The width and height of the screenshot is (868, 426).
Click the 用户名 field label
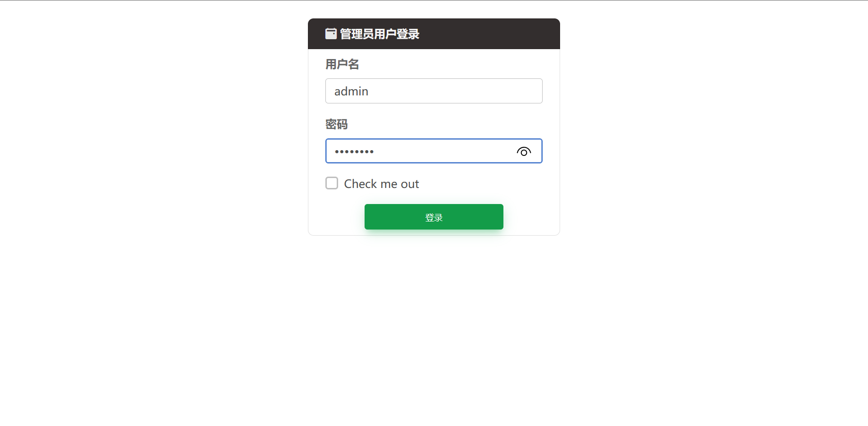tap(342, 64)
